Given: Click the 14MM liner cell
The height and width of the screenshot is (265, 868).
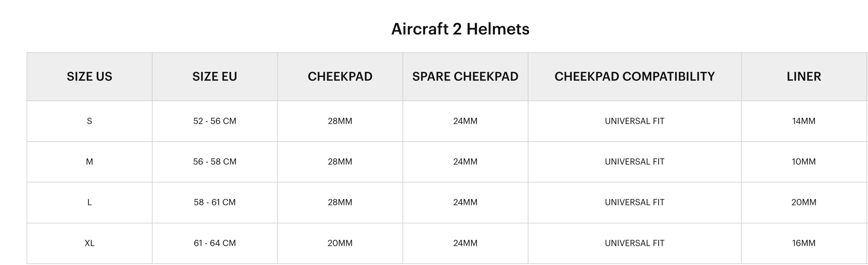Looking at the screenshot, I should (804, 121).
